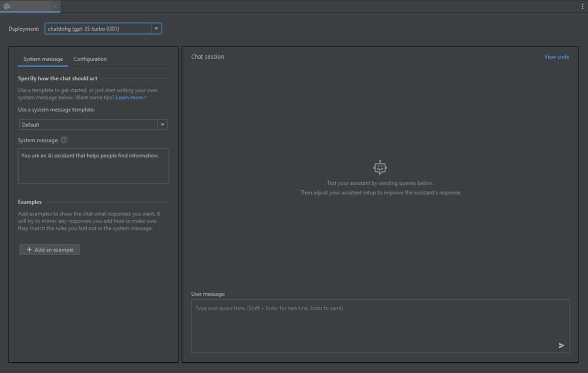Switch to the System message tab
This screenshot has width=588, height=373.
coord(43,59)
